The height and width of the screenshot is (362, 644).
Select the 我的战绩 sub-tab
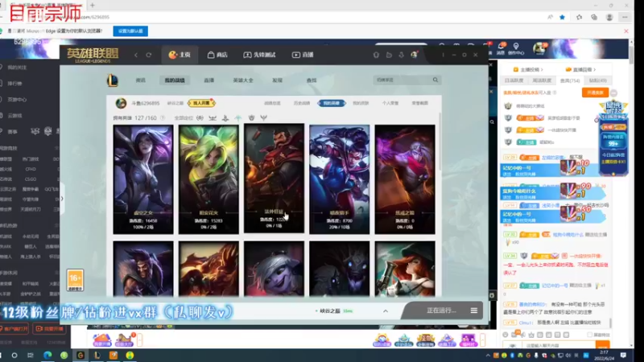(x=175, y=80)
